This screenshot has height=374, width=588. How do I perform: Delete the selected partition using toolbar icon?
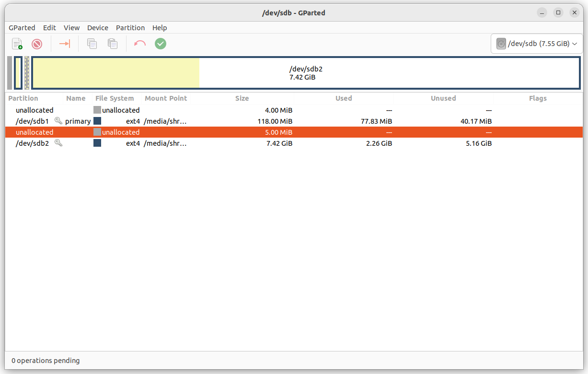point(37,44)
